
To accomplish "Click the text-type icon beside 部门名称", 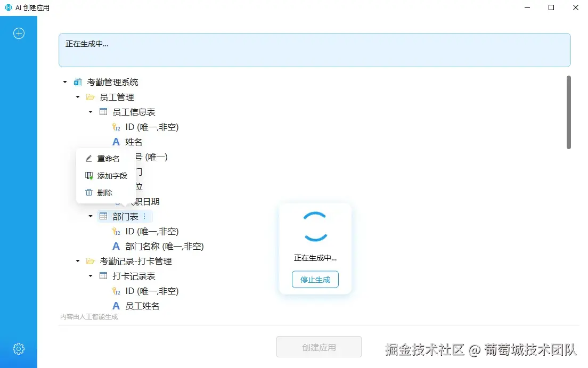I will 116,246.
